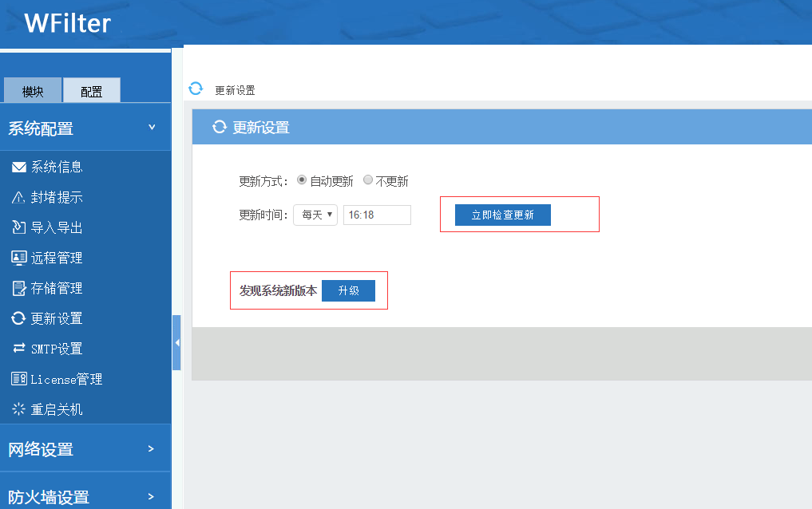
Task: Click the import/export icon beside 导入导出
Action: click(19, 227)
